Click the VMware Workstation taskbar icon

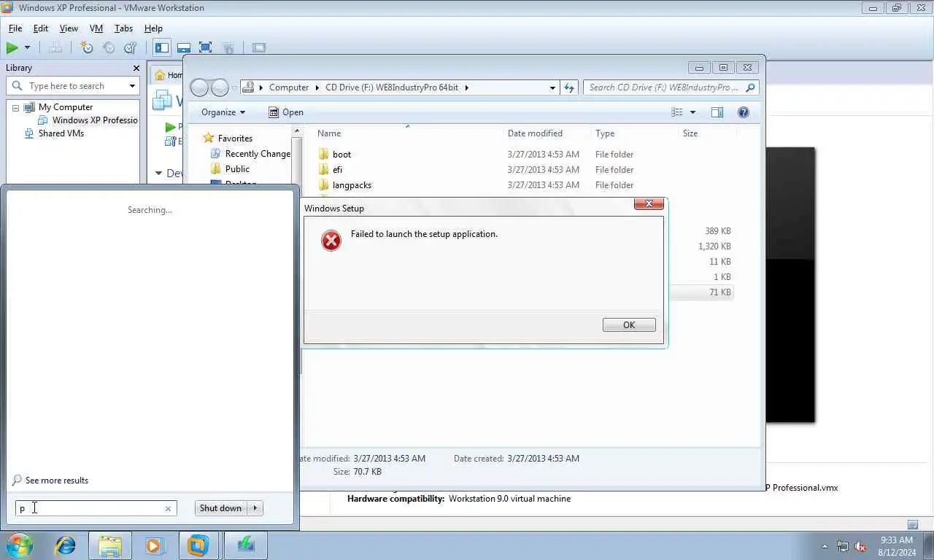[x=198, y=545]
